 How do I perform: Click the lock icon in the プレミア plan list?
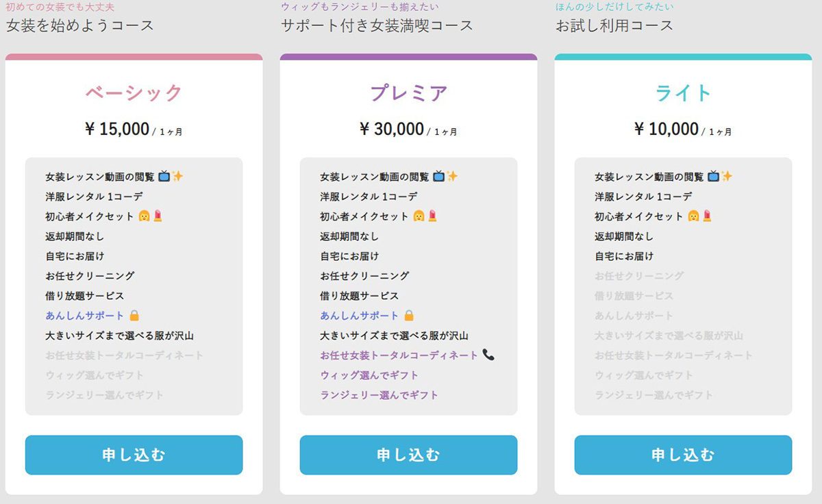[x=409, y=316]
